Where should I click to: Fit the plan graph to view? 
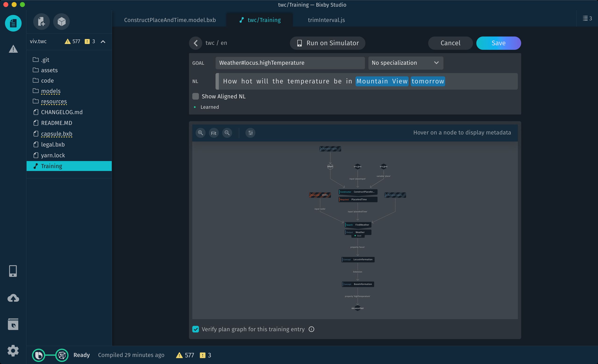coord(214,133)
